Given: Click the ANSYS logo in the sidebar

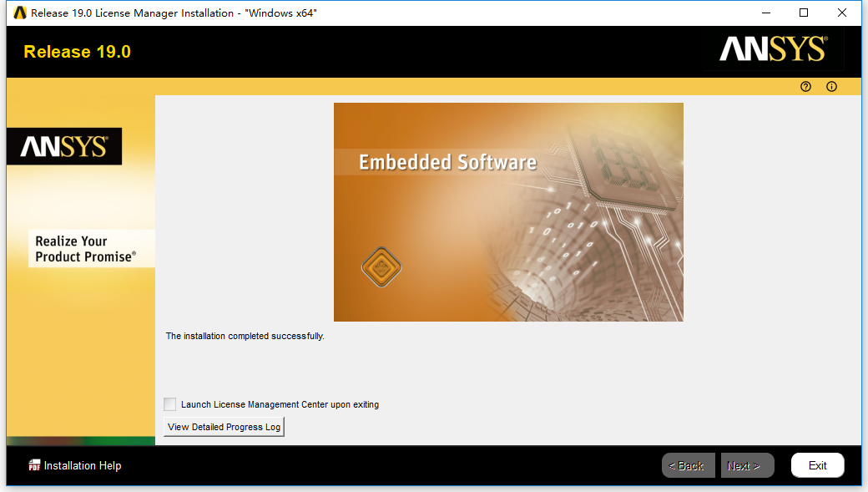Looking at the screenshot, I should (64, 146).
